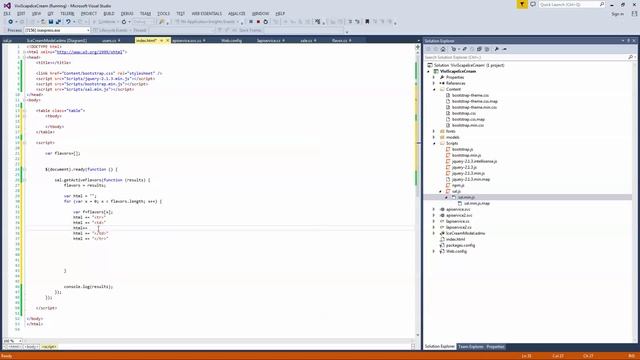Image resolution: width=640 pixels, height=360 pixels.
Task: Click the Pending Changes Filter icon
Action: pyautogui.click(x=453, y=49)
